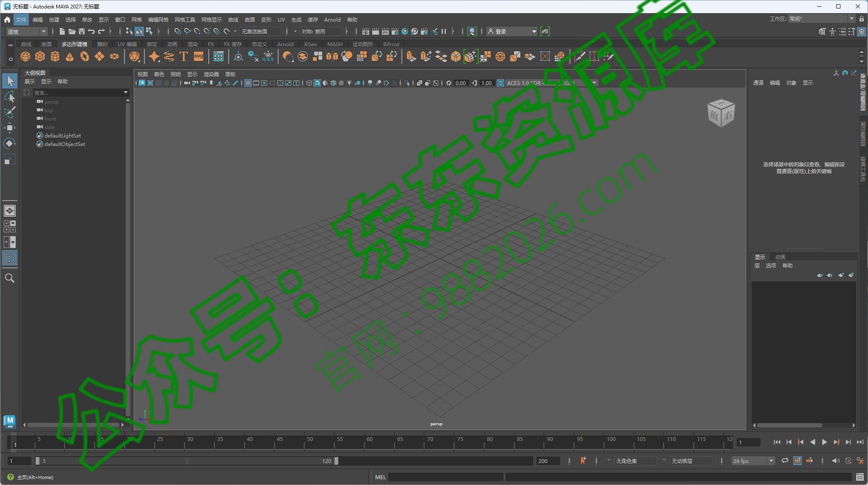Open the SVG tool from the shelf
This screenshot has width=868, height=485.
click(x=199, y=56)
